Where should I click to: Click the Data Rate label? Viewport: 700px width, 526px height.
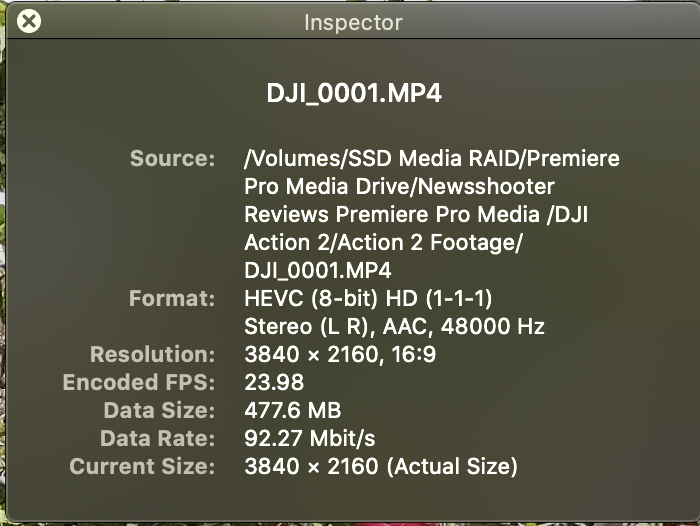[157, 439]
